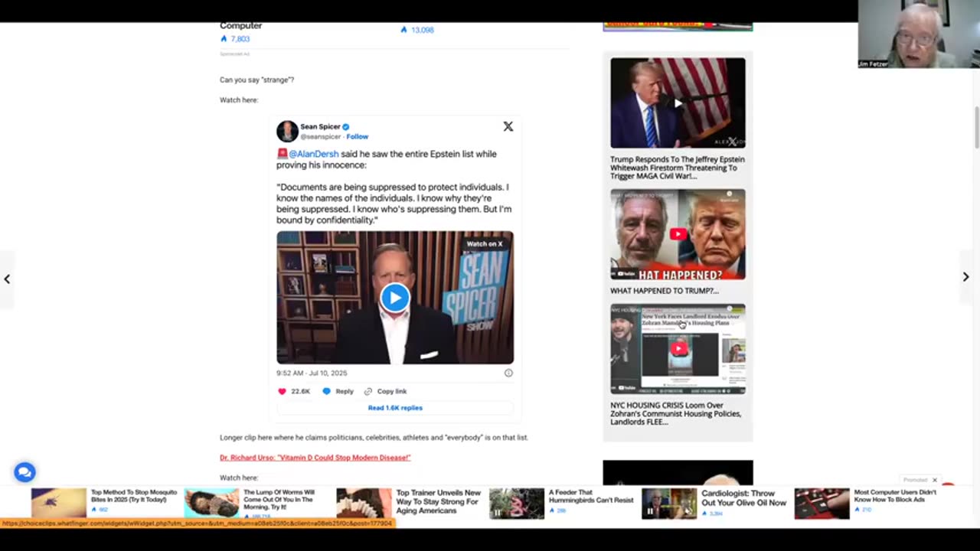Click the X logo in the embedded tweet
This screenshot has height=551, width=980.
coord(508,126)
